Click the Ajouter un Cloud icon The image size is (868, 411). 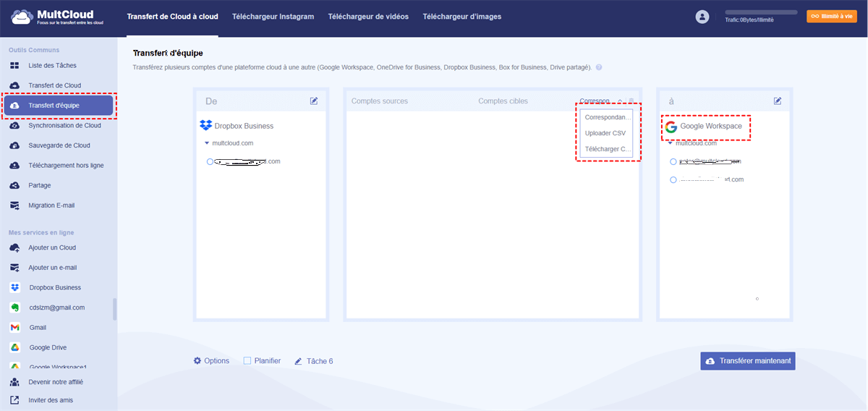tap(14, 247)
